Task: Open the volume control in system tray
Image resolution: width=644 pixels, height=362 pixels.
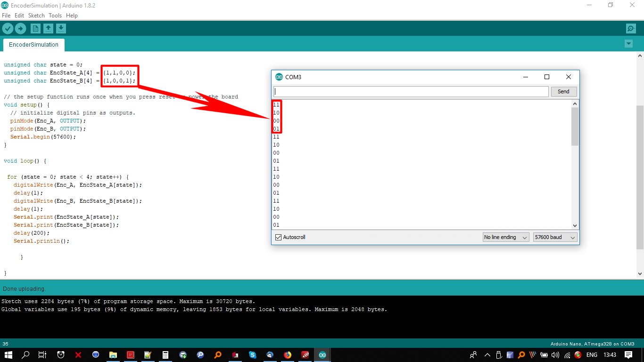Action: (555, 355)
